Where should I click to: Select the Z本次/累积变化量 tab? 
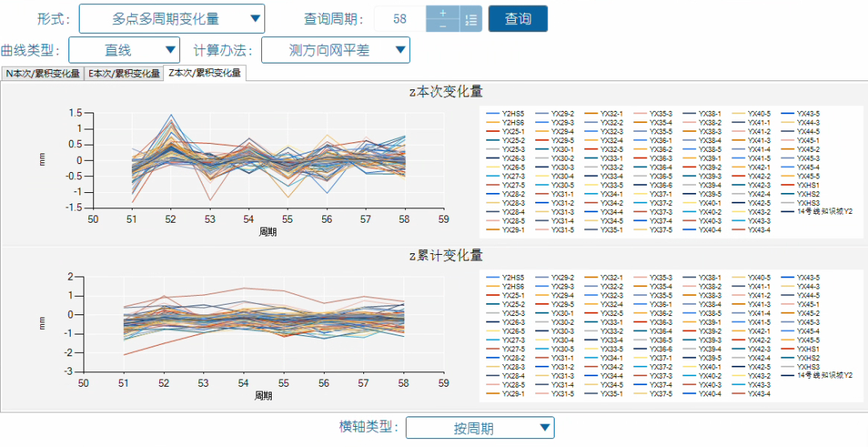(x=205, y=74)
